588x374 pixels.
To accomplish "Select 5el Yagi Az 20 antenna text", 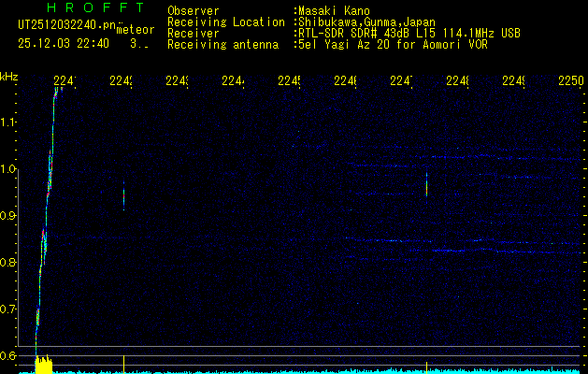I will (391, 45).
